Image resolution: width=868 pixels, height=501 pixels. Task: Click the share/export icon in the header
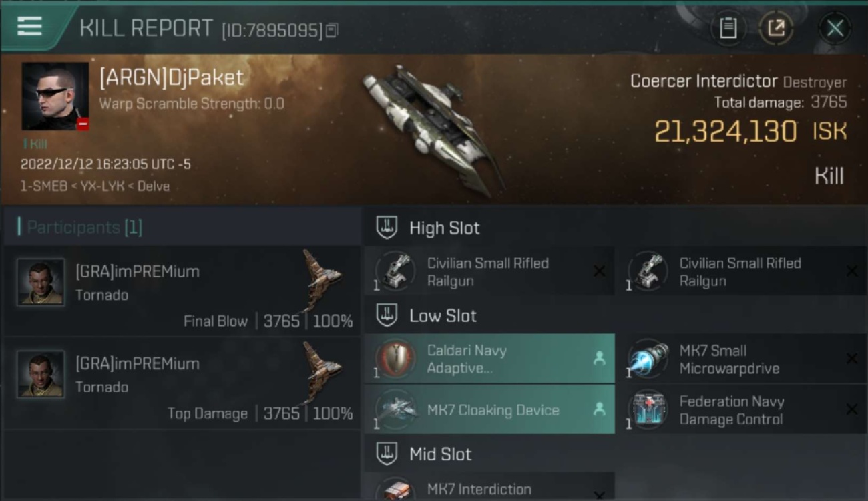tap(776, 28)
